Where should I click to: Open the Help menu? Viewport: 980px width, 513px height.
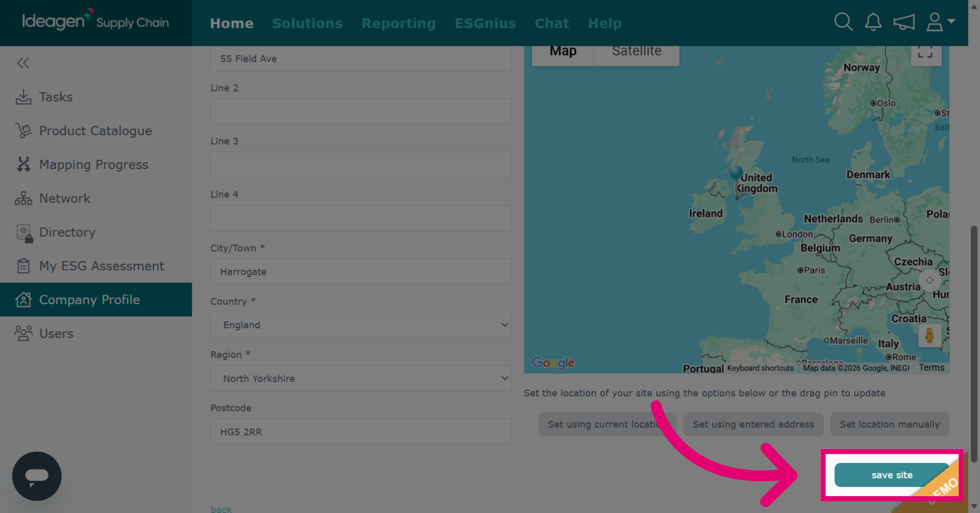tap(605, 23)
